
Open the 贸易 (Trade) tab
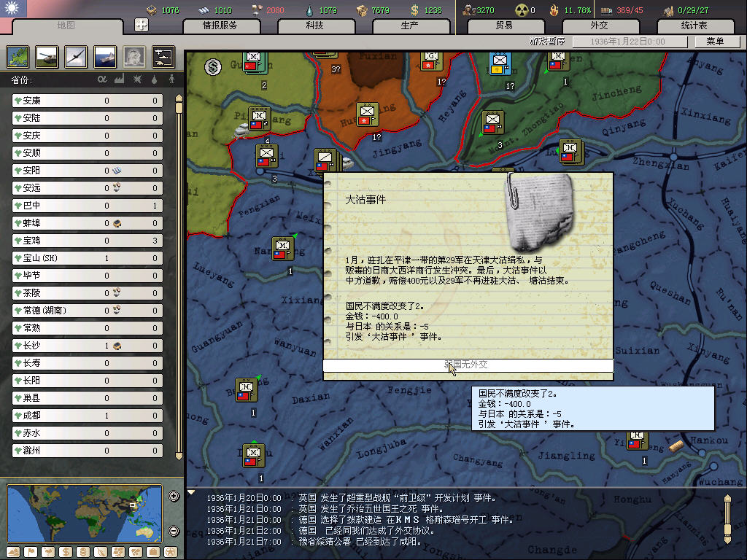point(505,26)
